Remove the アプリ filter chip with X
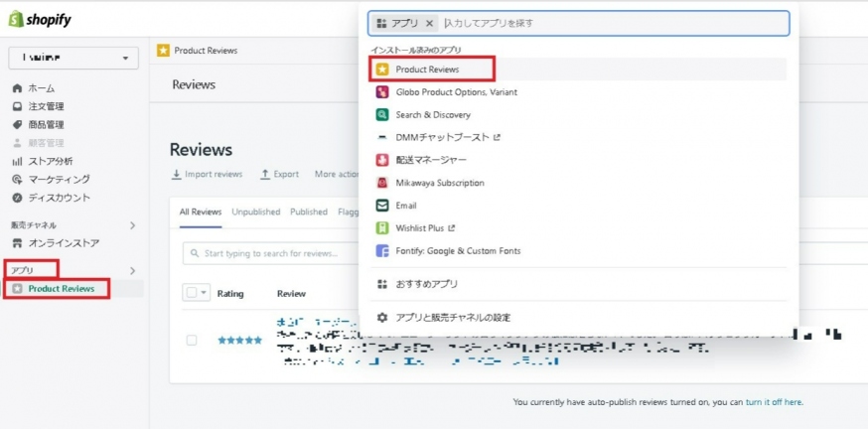Screen dimensions: 868x429 [x=429, y=23]
